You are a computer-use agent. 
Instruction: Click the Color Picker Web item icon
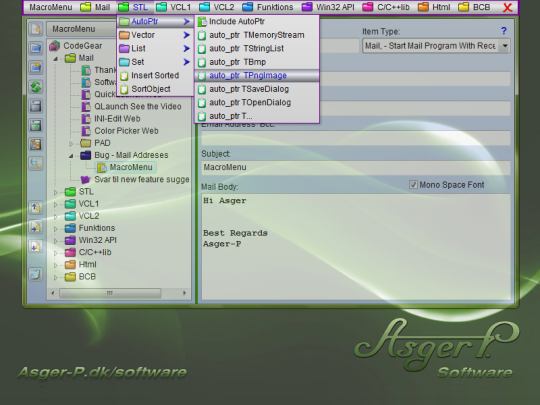[86, 131]
